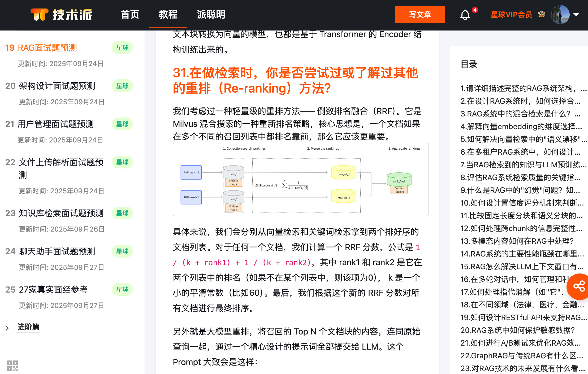This screenshot has height=374, width=588.
Task: Select the 教程 navigation tab
Action: click(x=168, y=15)
